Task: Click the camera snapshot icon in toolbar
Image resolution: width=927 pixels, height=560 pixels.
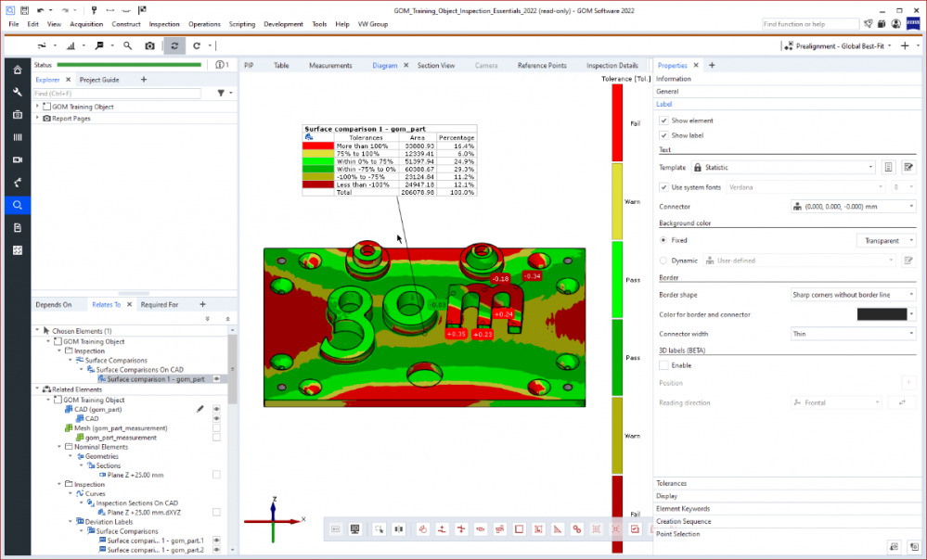Action: point(149,45)
